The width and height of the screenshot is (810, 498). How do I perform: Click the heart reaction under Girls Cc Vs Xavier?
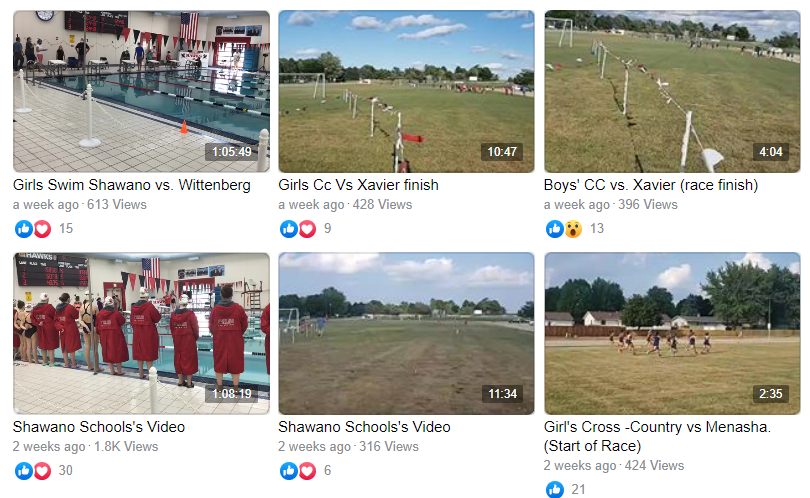click(x=307, y=228)
